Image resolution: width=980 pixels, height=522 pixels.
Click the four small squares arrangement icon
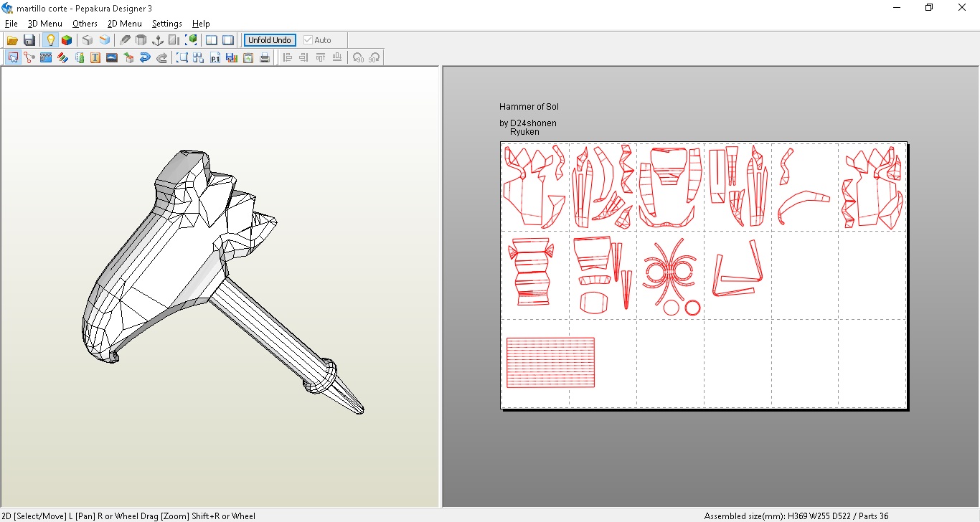click(x=199, y=57)
